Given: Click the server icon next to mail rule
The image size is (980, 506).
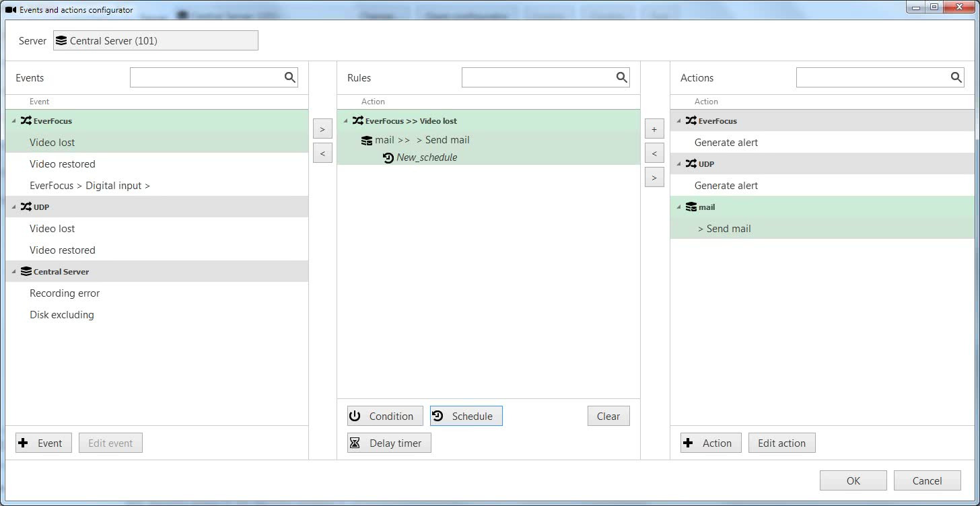Looking at the screenshot, I should coord(367,140).
